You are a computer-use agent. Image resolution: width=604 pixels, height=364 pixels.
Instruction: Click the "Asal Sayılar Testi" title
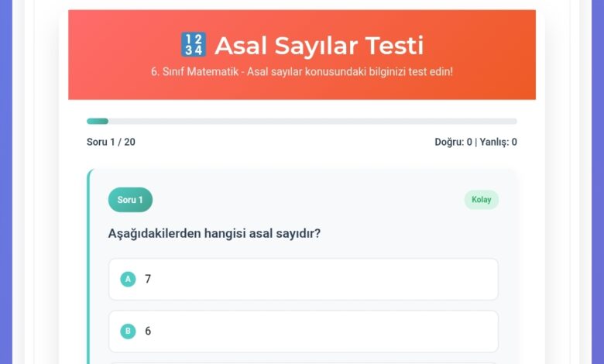click(x=318, y=45)
